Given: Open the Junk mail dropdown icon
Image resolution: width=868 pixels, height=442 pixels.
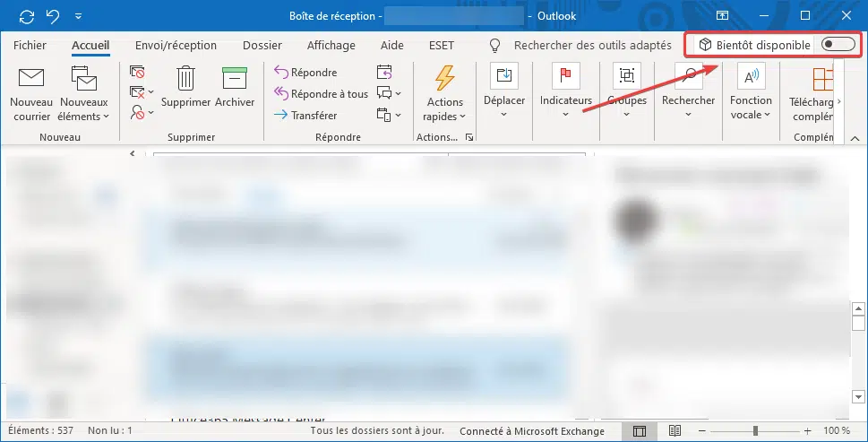Looking at the screenshot, I should (x=142, y=113).
